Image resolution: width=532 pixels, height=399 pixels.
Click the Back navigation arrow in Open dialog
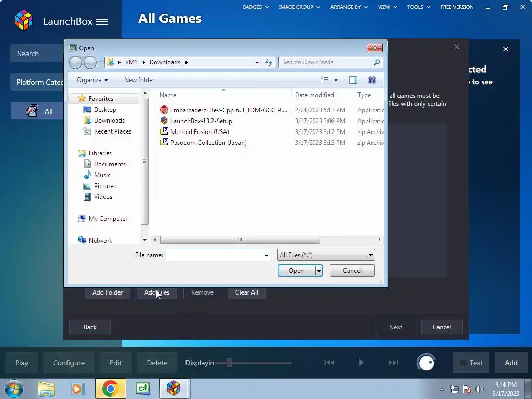coord(75,62)
